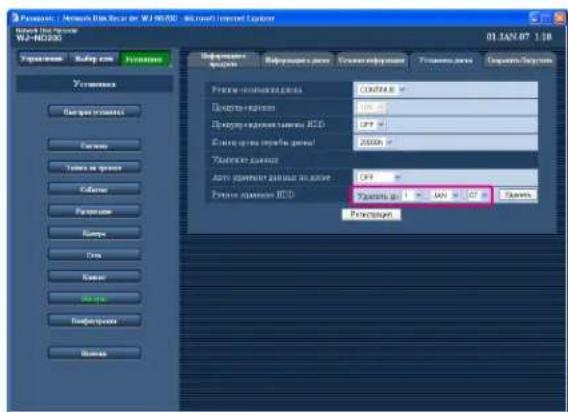Open the Управление top tab

click(41, 59)
